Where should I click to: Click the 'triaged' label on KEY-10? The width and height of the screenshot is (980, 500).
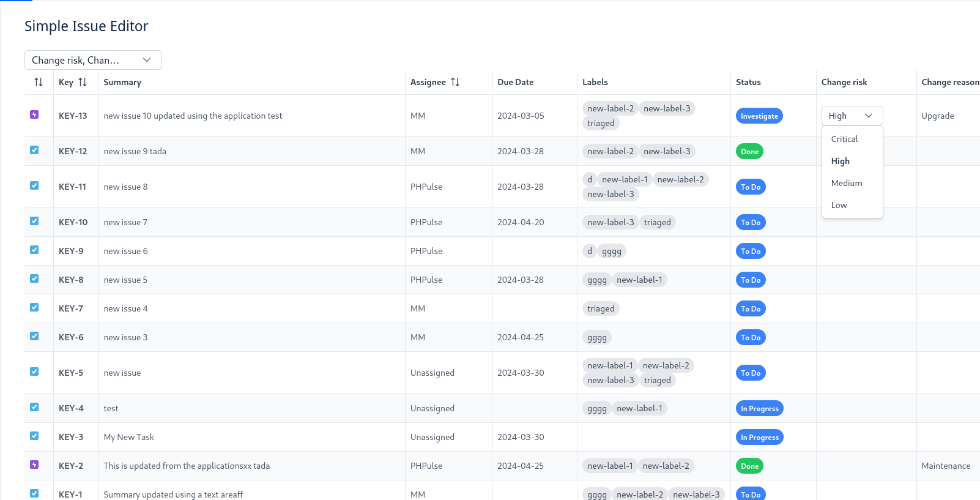click(x=657, y=223)
